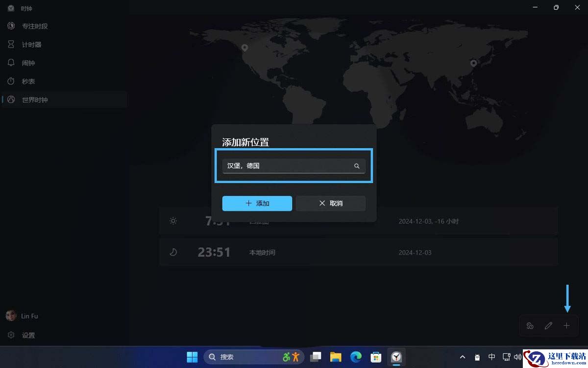Image resolution: width=588 pixels, height=368 pixels.
Task: Open 秒表 in the sidebar
Action: coord(64,81)
